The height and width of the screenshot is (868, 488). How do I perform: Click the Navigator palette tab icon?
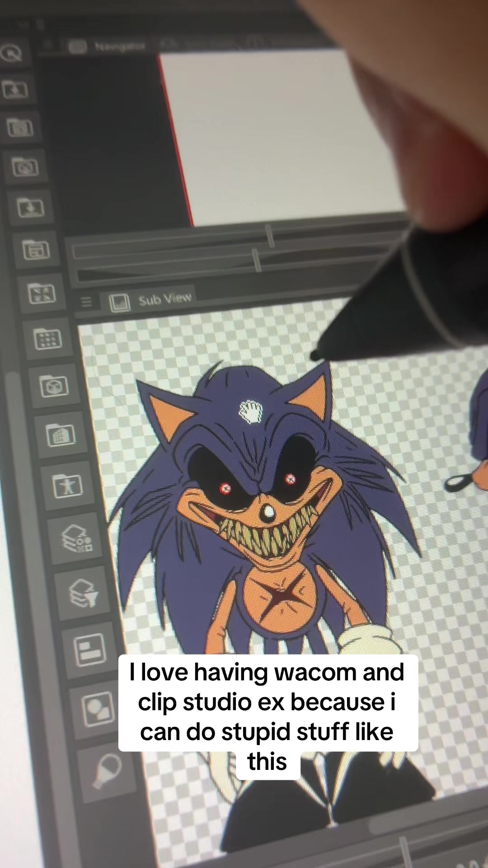click(77, 46)
